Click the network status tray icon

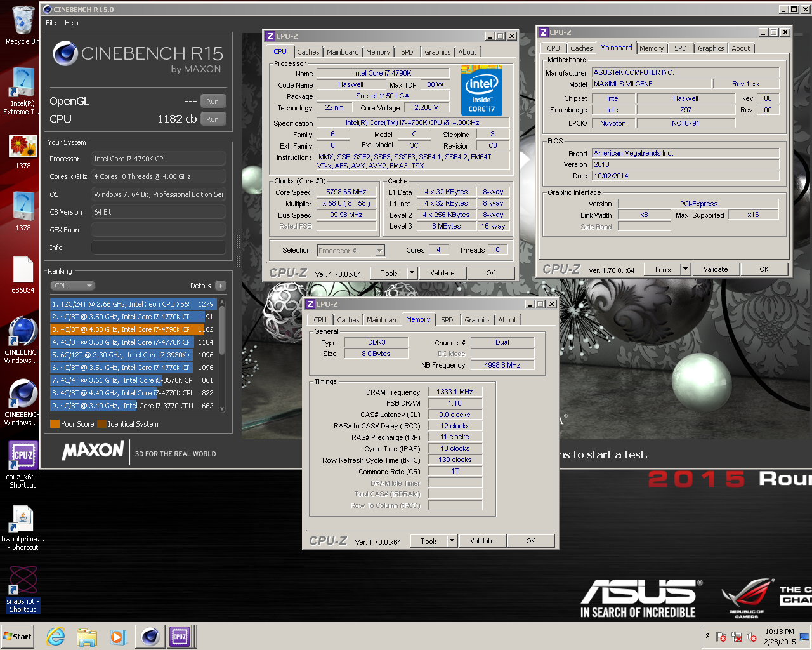click(x=737, y=637)
